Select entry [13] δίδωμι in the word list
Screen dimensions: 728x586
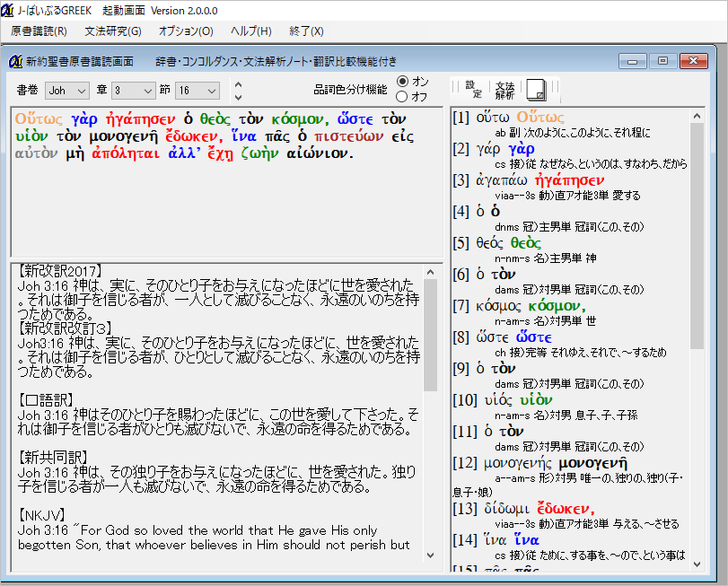523,509
